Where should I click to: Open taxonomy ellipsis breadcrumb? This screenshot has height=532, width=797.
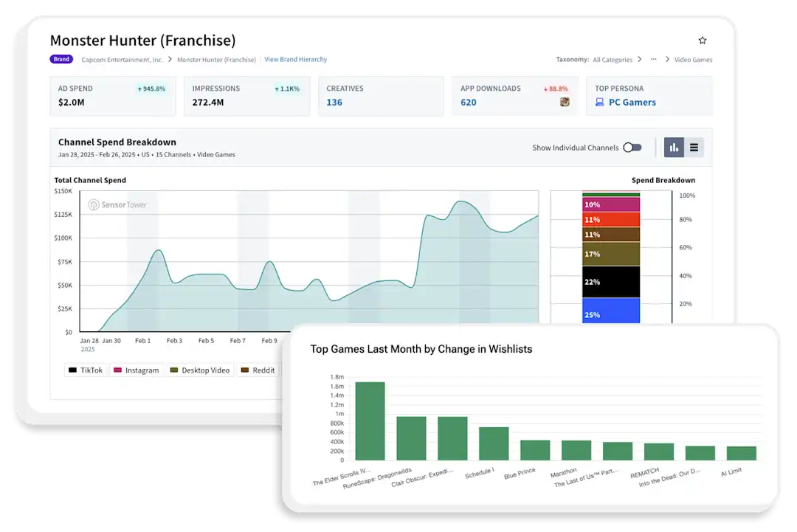[x=654, y=60]
